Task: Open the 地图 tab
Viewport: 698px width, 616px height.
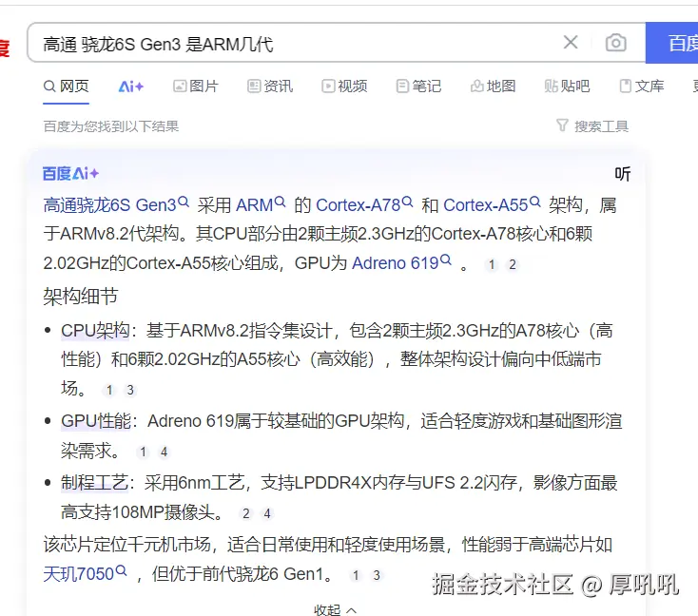Action: coord(494,86)
